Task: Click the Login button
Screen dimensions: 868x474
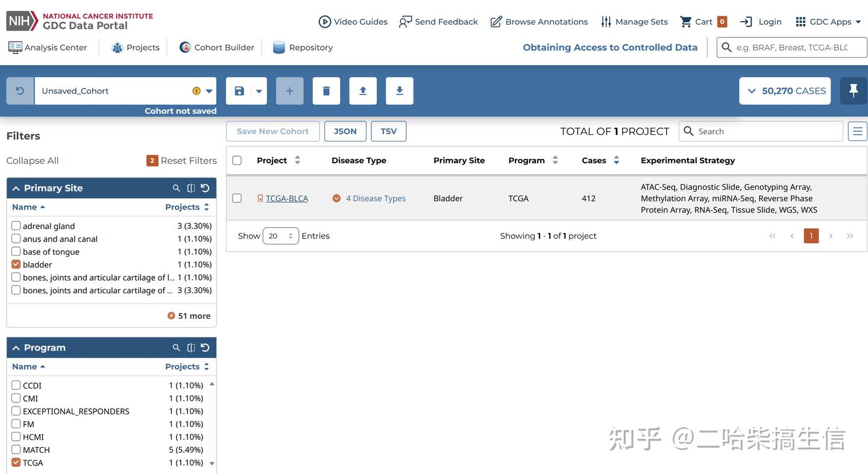Action: pyautogui.click(x=761, y=22)
